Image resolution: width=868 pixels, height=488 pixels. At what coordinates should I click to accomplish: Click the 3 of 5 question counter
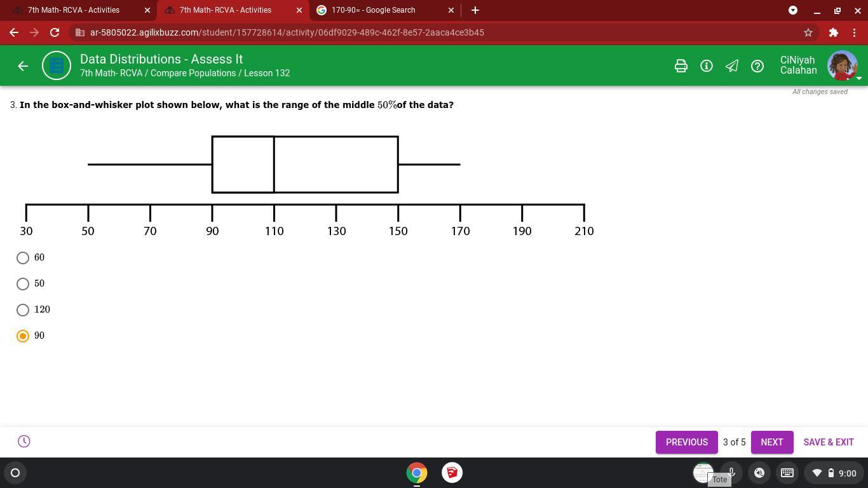pos(735,442)
